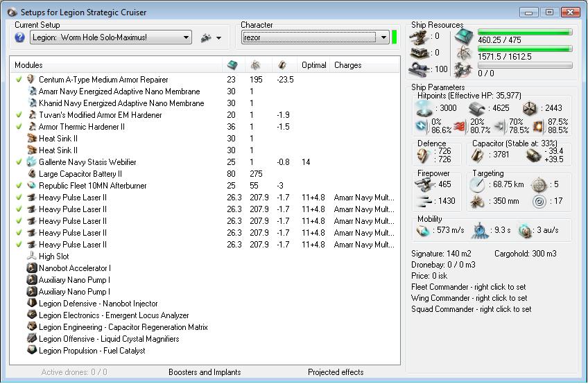Image resolution: width=588 pixels, height=384 pixels.
Task: Select Amarr Navy Energized Adaptive Nano Membrane row
Action: tap(205, 91)
